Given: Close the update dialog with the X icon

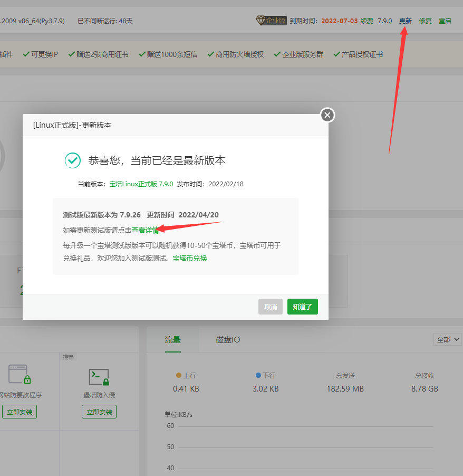Looking at the screenshot, I should tap(327, 115).
